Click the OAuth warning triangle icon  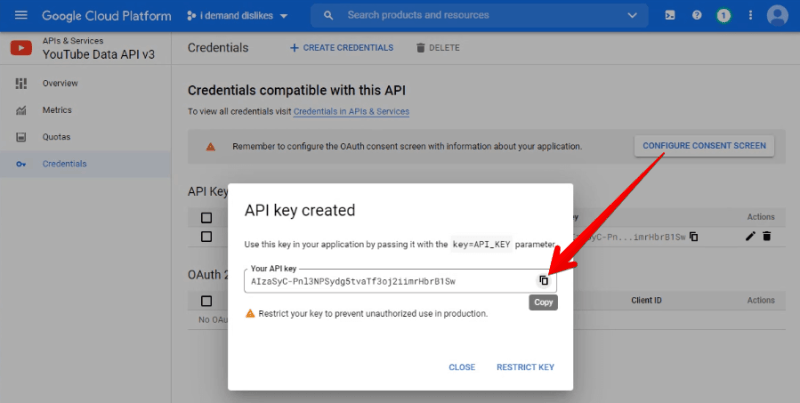tap(210, 147)
